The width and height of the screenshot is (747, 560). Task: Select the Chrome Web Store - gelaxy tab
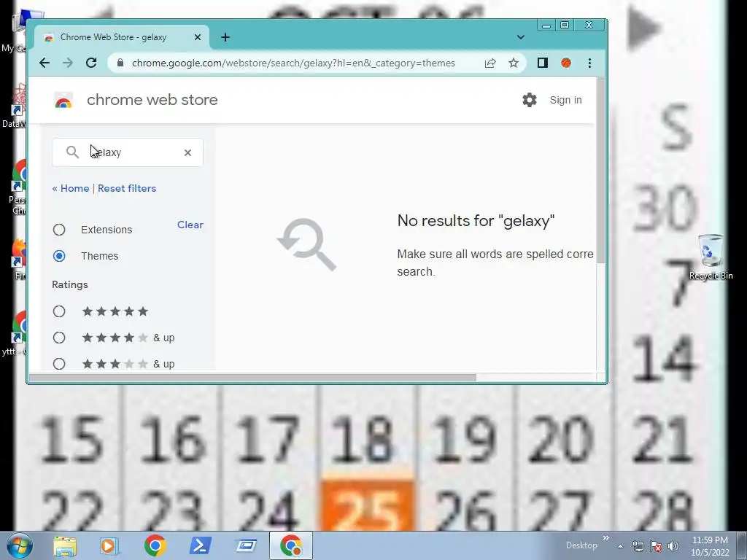(122, 37)
